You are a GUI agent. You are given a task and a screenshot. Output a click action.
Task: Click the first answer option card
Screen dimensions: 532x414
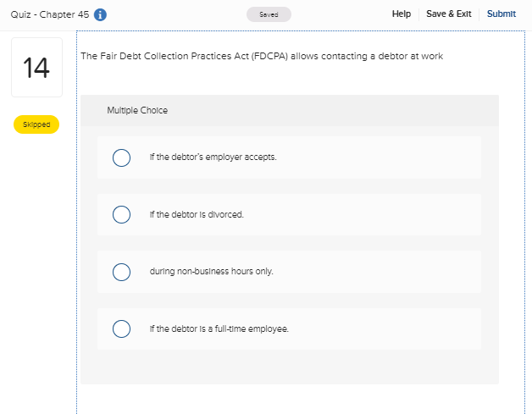289,157
